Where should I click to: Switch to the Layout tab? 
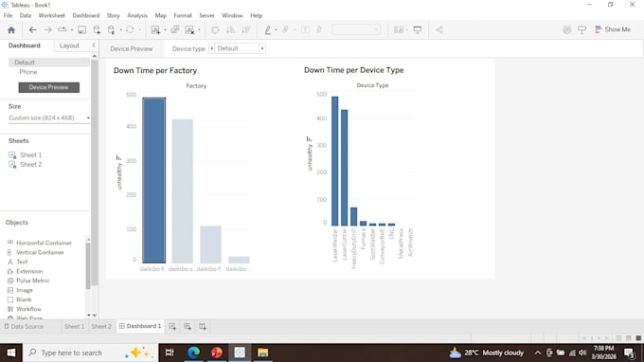coord(69,45)
